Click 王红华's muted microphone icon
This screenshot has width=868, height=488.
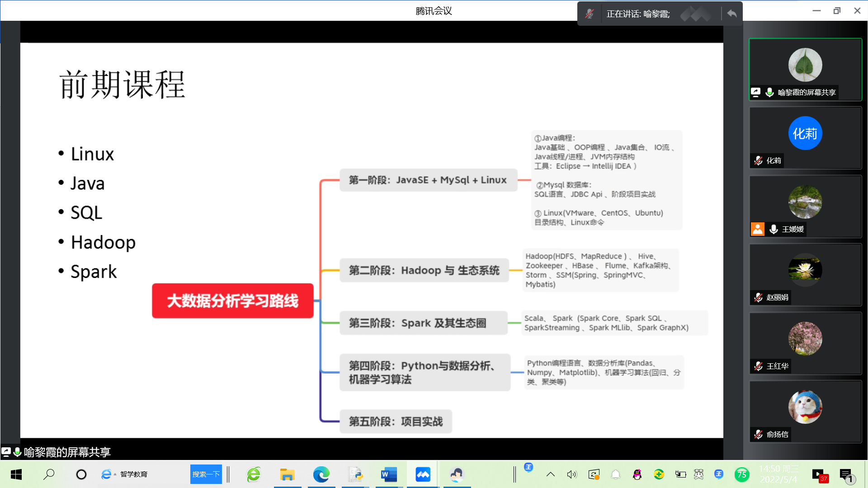[x=759, y=366]
